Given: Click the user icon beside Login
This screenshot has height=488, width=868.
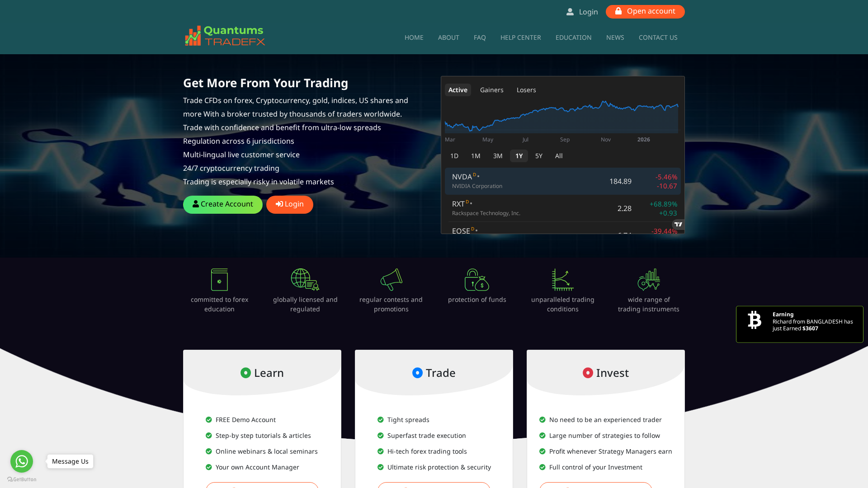Looking at the screenshot, I should click(569, 11).
